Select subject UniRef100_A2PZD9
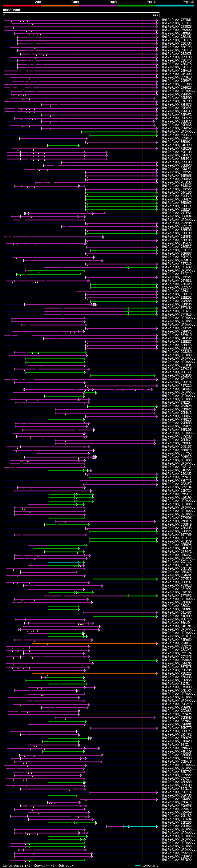Viewport: 197px width, 868px height. tap(177, 149)
